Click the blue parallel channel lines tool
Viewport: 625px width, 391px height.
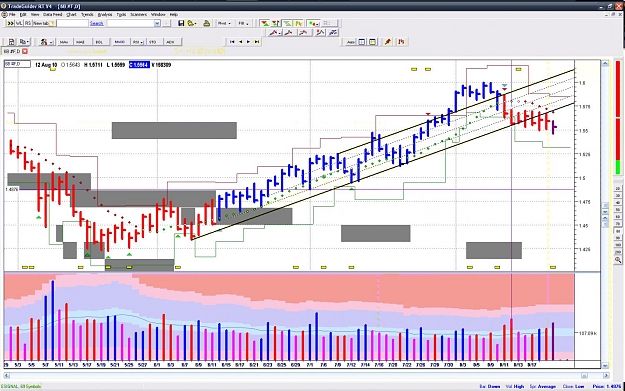pos(333,33)
